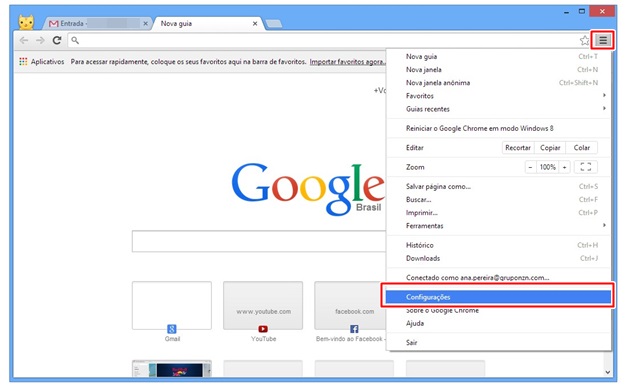Screen dimensions: 625x387
Task: Click Conectado como ana.pereira entry
Action: [x=499, y=277]
